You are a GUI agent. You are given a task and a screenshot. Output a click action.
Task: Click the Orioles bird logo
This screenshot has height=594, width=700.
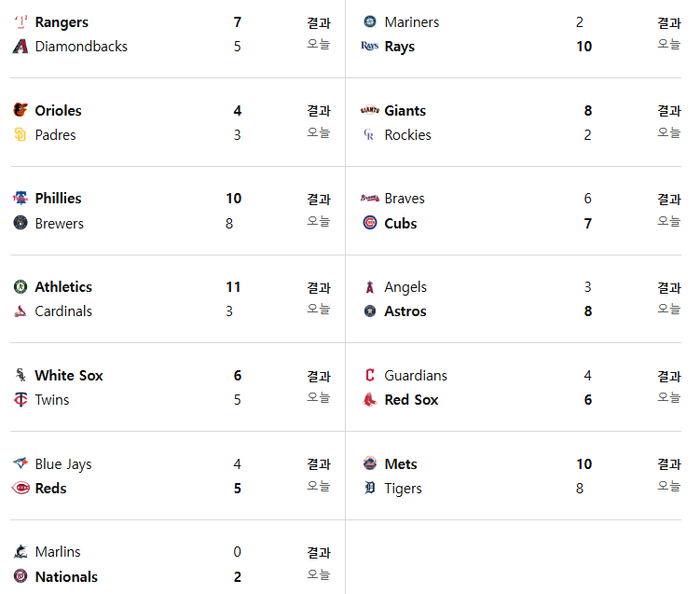point(21,110)
